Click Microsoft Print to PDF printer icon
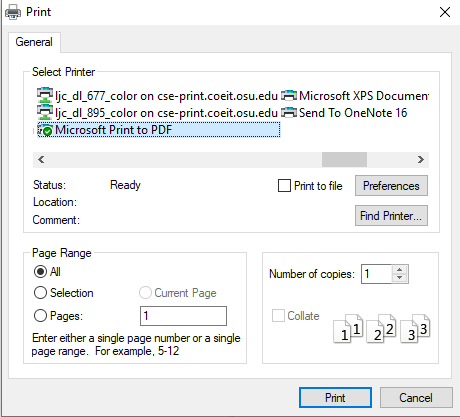Viewport: 460px width, 417px height. pos(45,130)
